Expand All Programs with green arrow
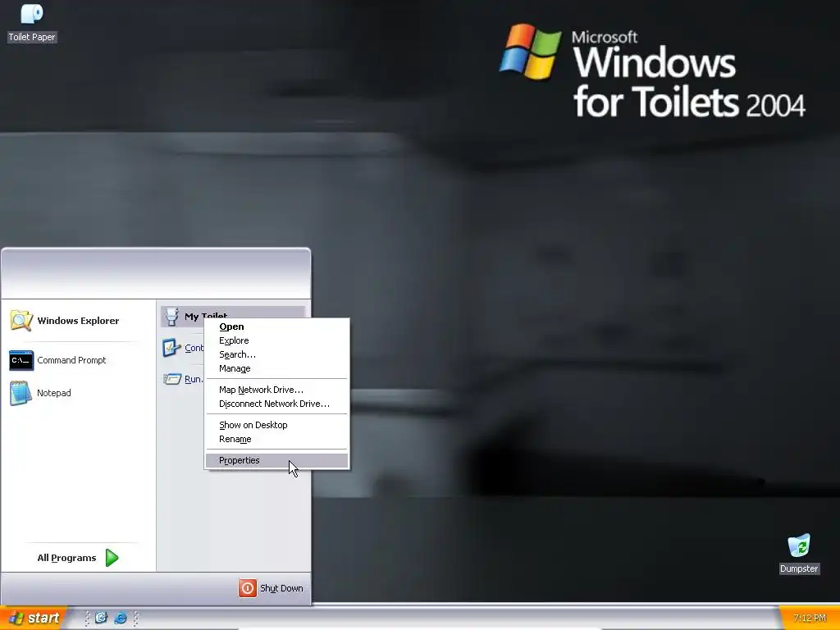 click(x=112, y=558)
